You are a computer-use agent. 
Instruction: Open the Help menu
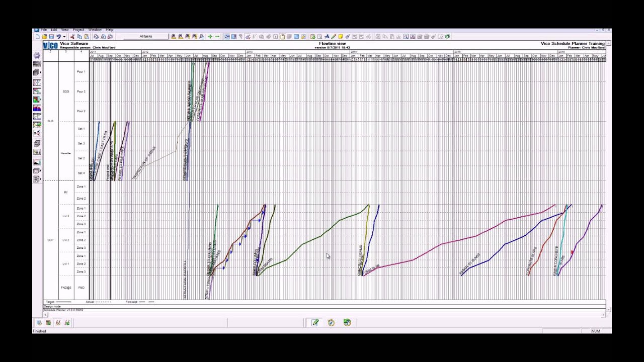(x=110, y=30)
